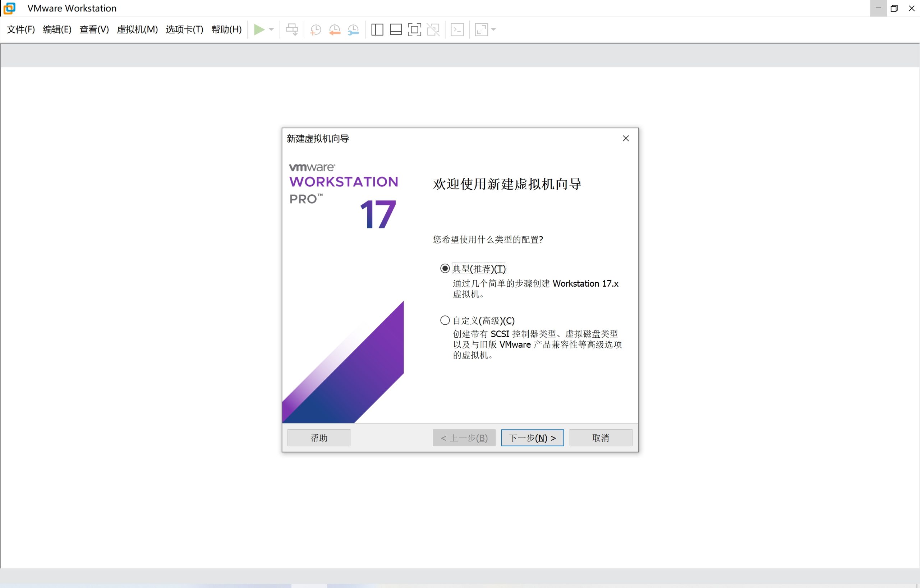Image resolution: width=920 pixels, height=588 pixels.
Task: Click the Revert to Snapshot icon
Action: click(x=335, y=29)
